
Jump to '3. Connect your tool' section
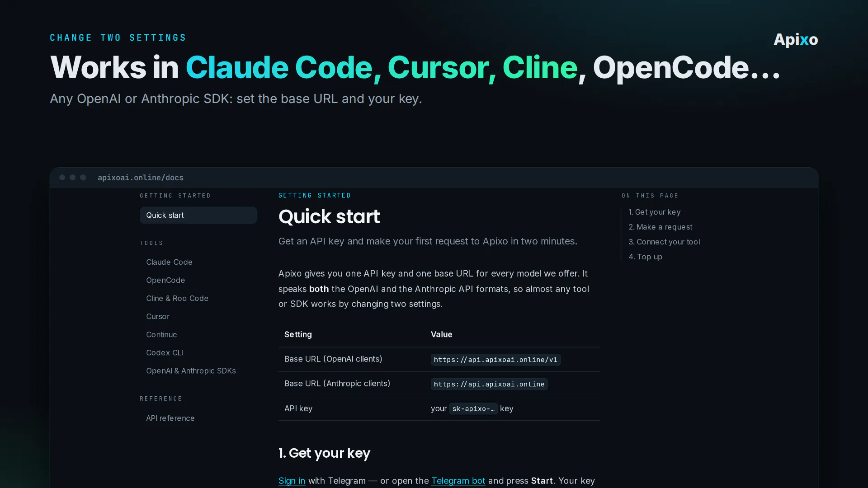click(664, 242)
